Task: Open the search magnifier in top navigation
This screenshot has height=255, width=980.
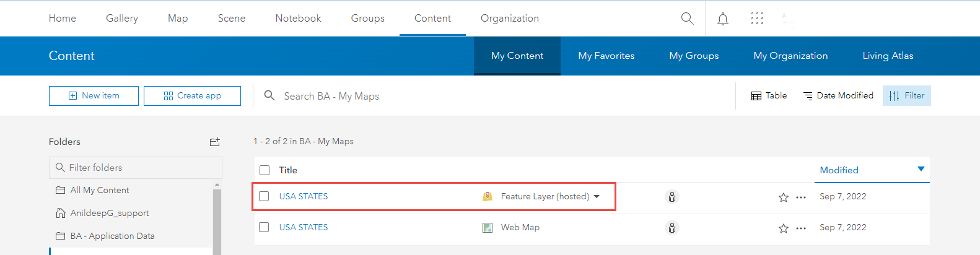Action: tap(687, 19)
